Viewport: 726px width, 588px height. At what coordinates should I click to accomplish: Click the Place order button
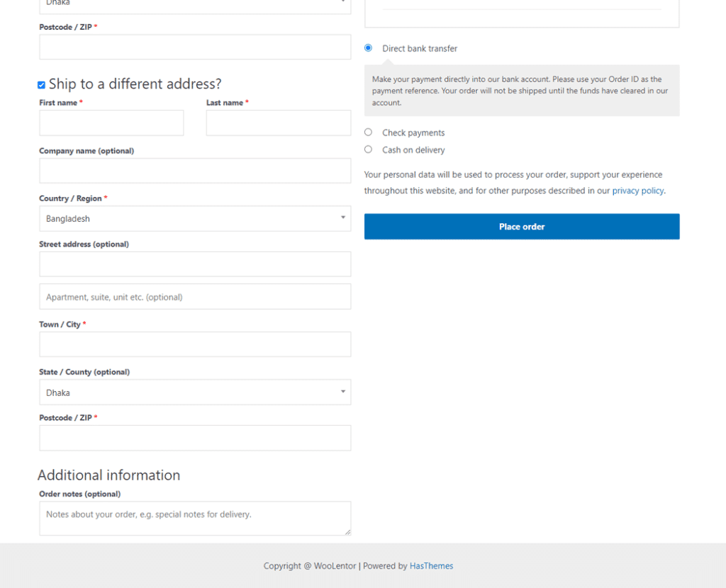coord(522,227)
